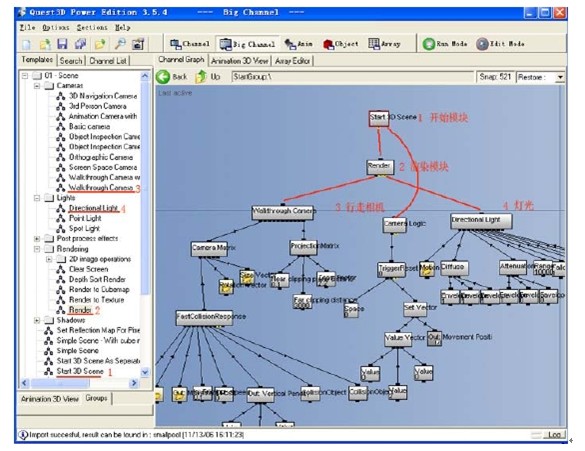Click the green Back arrow
Screen dimensions: 585x451
[x=163, y=77]
